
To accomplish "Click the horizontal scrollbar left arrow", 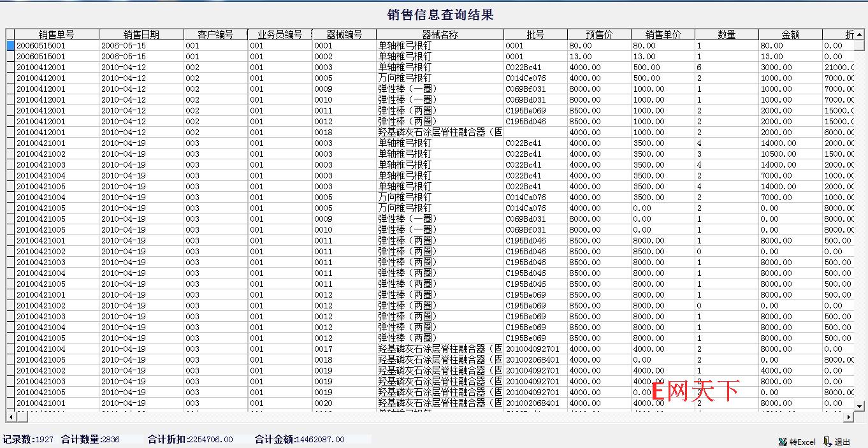I will click(x=10, y=417).
